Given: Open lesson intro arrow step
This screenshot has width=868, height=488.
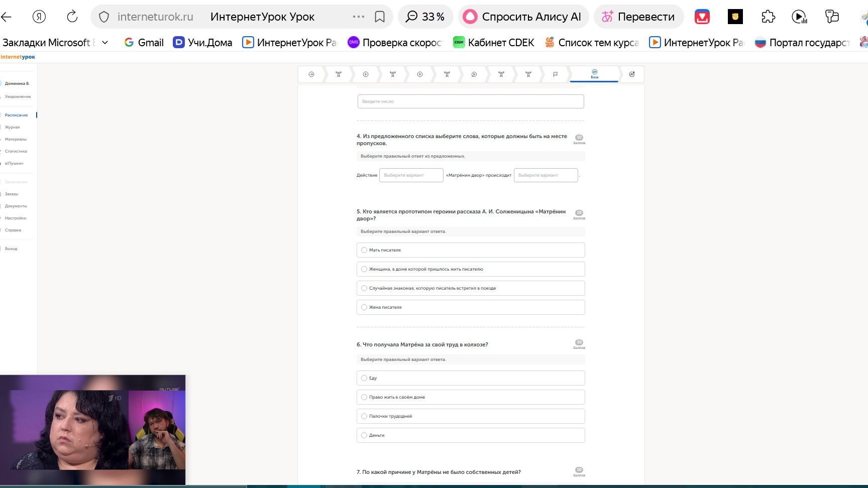Looking at the screenshot, I should click(x=311, y=74).
